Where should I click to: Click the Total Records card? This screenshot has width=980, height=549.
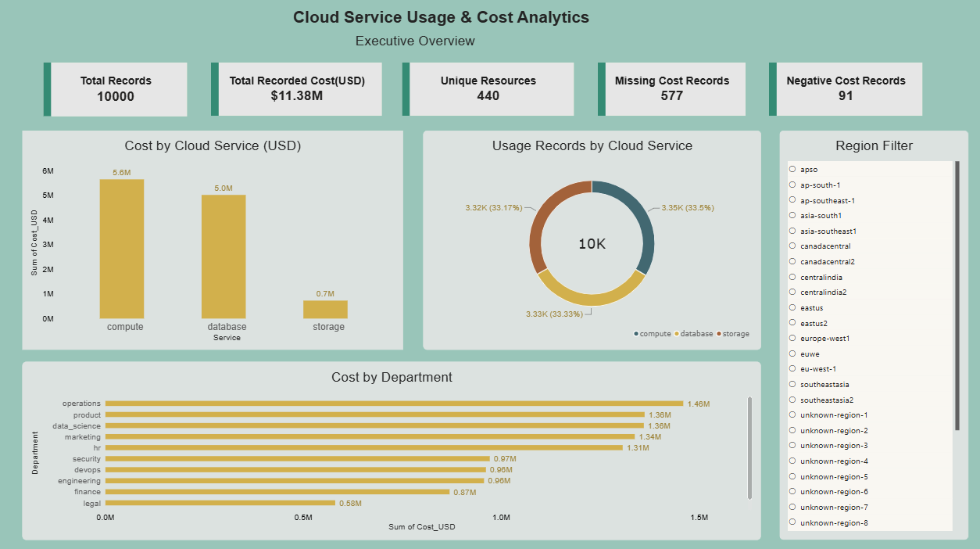click(116, 89)
